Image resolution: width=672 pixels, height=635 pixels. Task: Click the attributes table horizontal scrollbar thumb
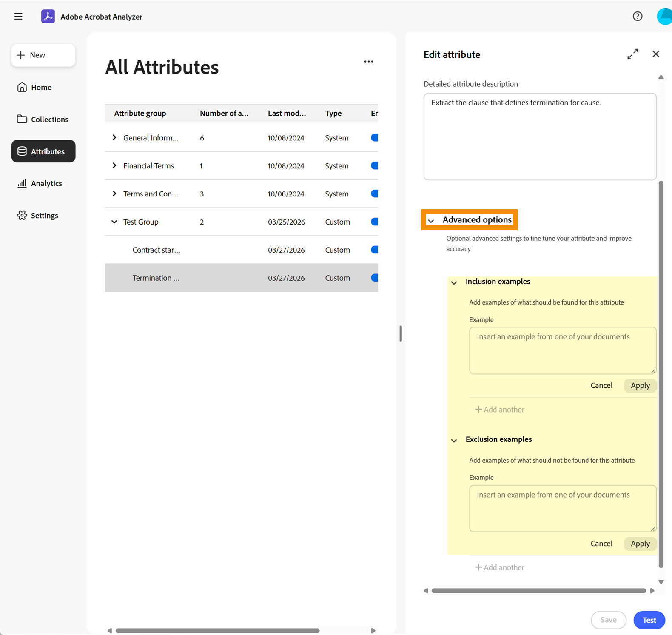click(217, 631)
